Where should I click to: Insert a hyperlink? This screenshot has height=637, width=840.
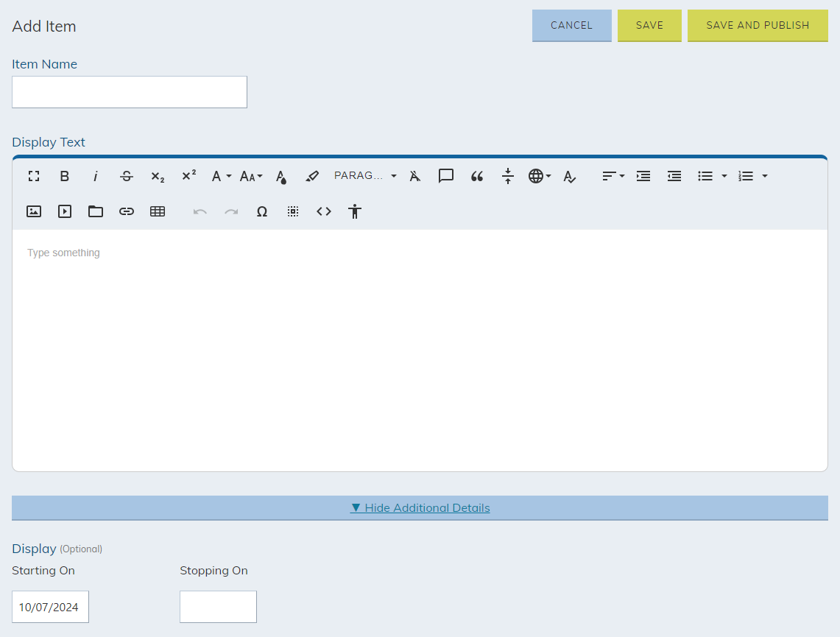click(x=127, y=211)
